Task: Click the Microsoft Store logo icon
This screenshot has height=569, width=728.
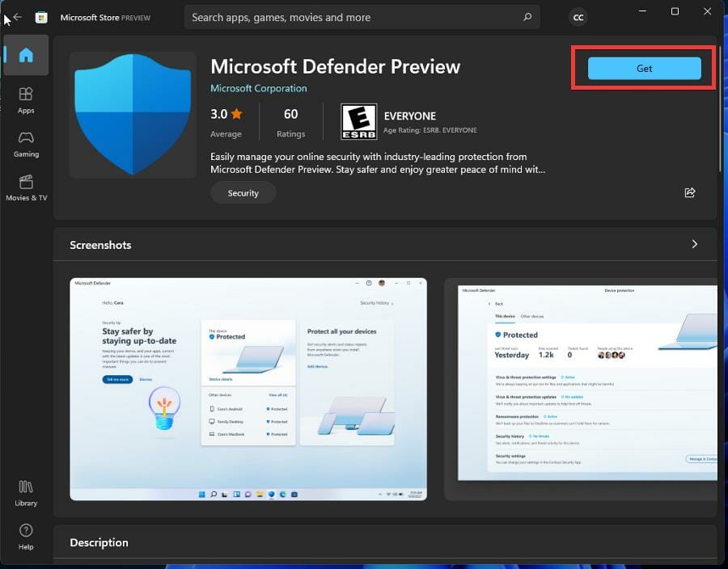Action: coord(41,18)
